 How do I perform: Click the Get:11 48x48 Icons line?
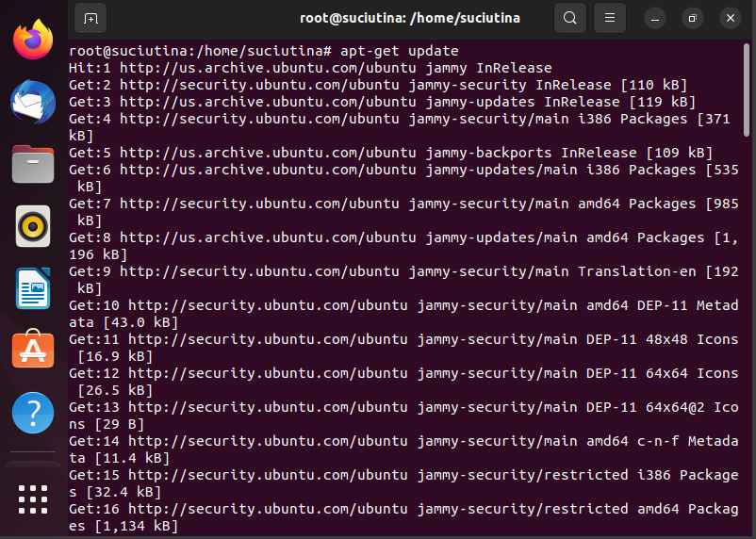tap(403, 348)
